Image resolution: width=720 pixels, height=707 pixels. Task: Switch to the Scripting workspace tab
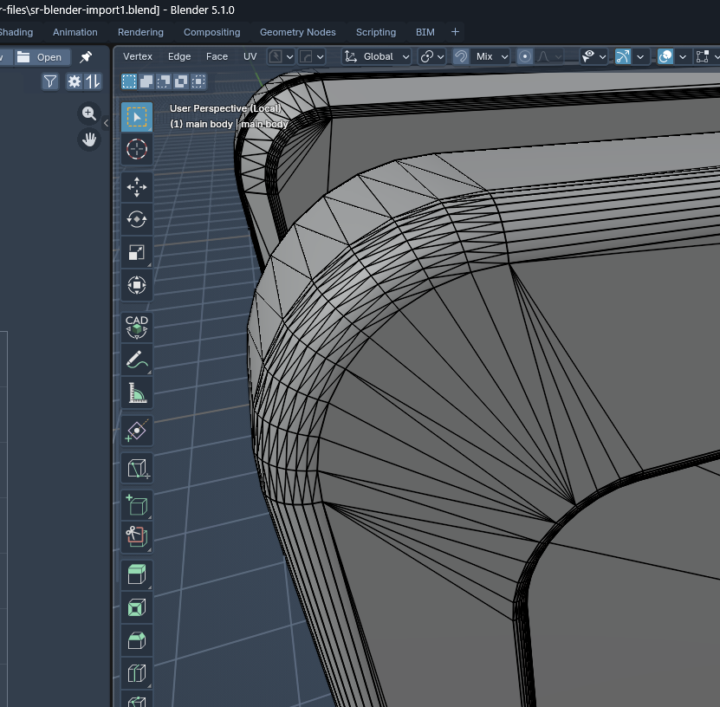point(376,32)
